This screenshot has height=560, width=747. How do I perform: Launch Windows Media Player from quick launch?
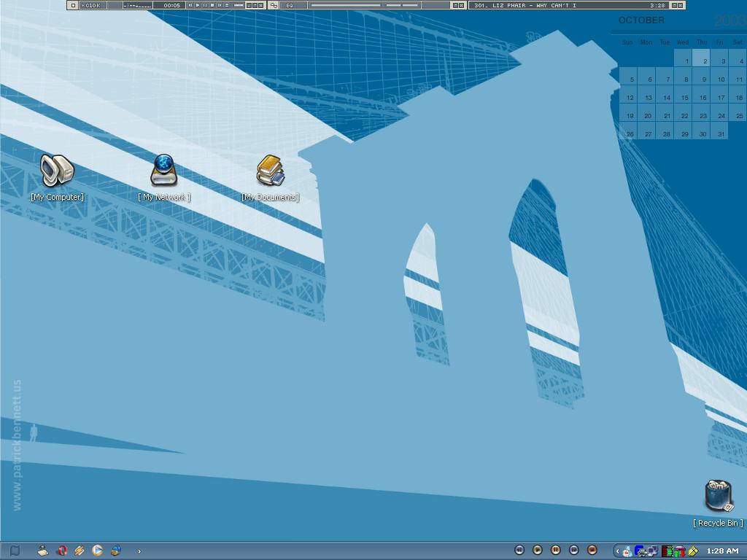pyautogui.click(x=97, y=551)
